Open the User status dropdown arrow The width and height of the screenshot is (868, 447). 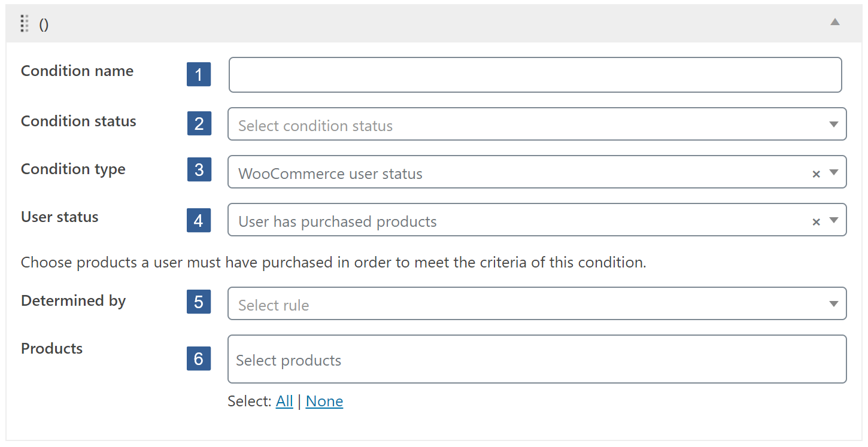(834, 221)
